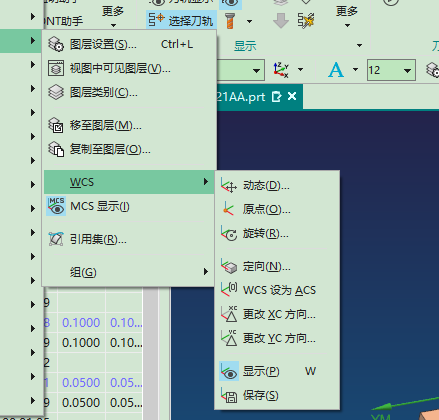Screen dimensions: 439x420
Task: Open the font size 12 combo box
Action: [391, 70]
